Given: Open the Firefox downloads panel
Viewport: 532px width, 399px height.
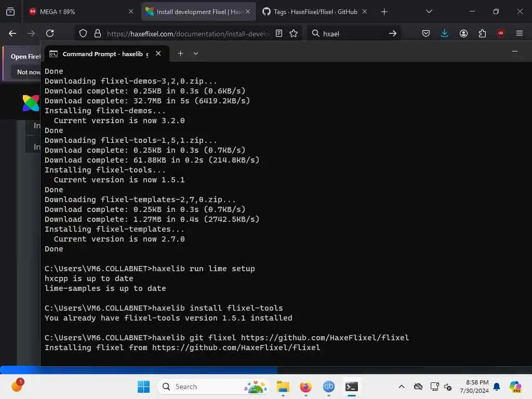Looking at the screenshot, I should pyautogui.click(x=445, y=33).
